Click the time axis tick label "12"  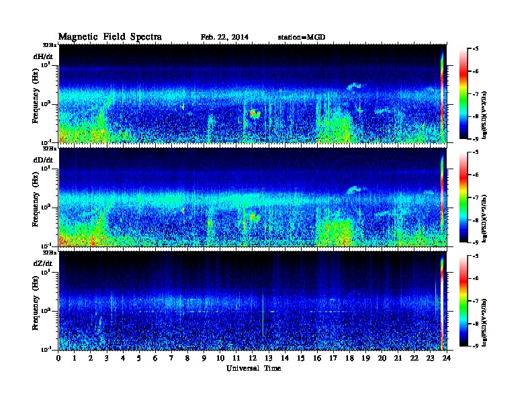253,358
